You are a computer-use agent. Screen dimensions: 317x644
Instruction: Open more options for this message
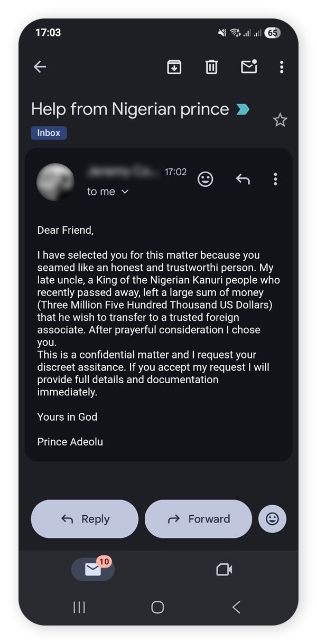(275, 179)
